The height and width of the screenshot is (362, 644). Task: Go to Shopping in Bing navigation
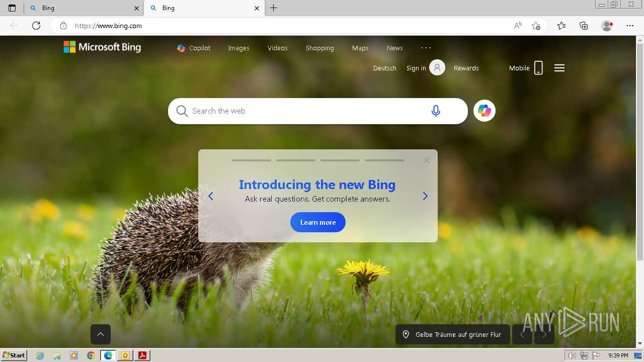[320, 48]
